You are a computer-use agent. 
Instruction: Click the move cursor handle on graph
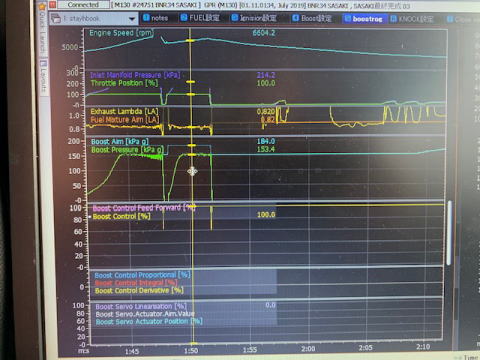point(192,171)
